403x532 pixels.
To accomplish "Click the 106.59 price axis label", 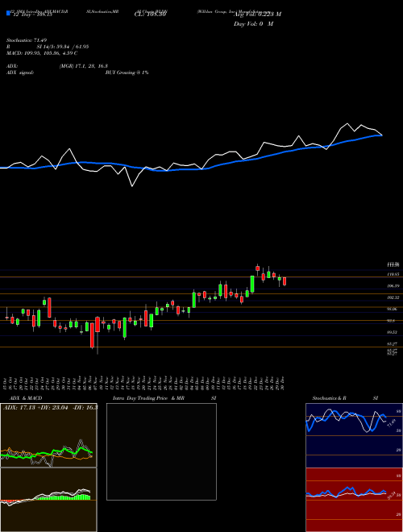I will (x=393, y=286).
